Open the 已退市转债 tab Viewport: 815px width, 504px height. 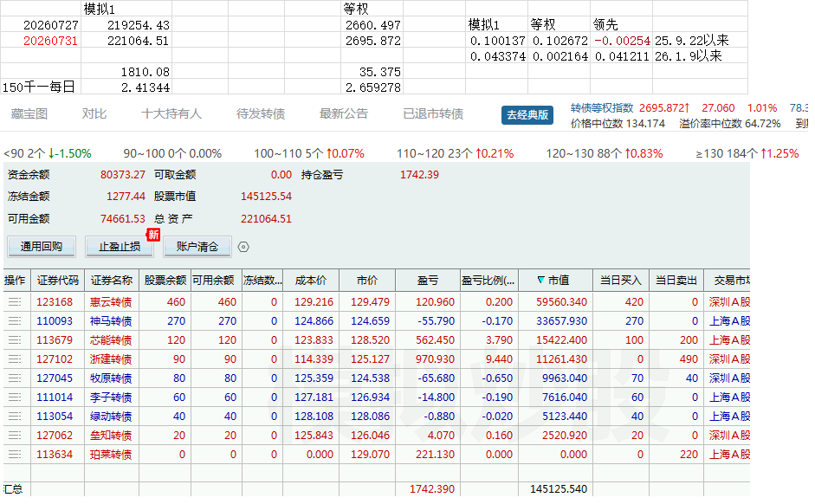pos(434,113)
